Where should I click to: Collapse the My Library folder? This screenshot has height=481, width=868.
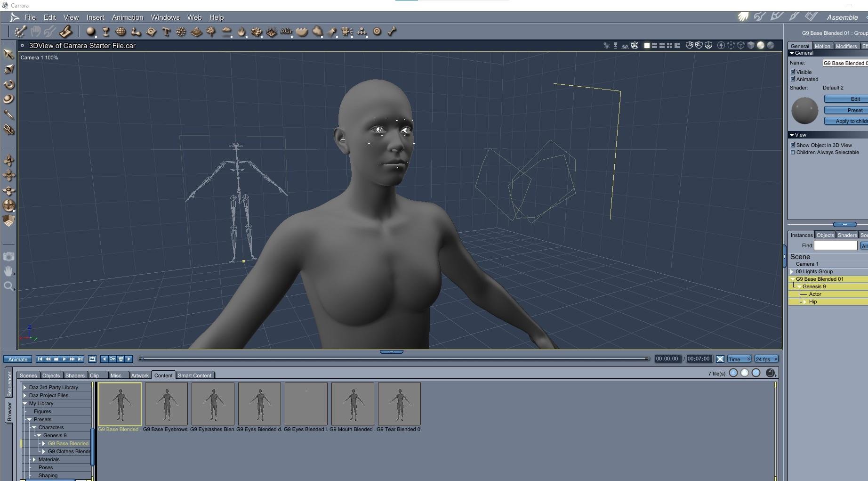[25, 403]
